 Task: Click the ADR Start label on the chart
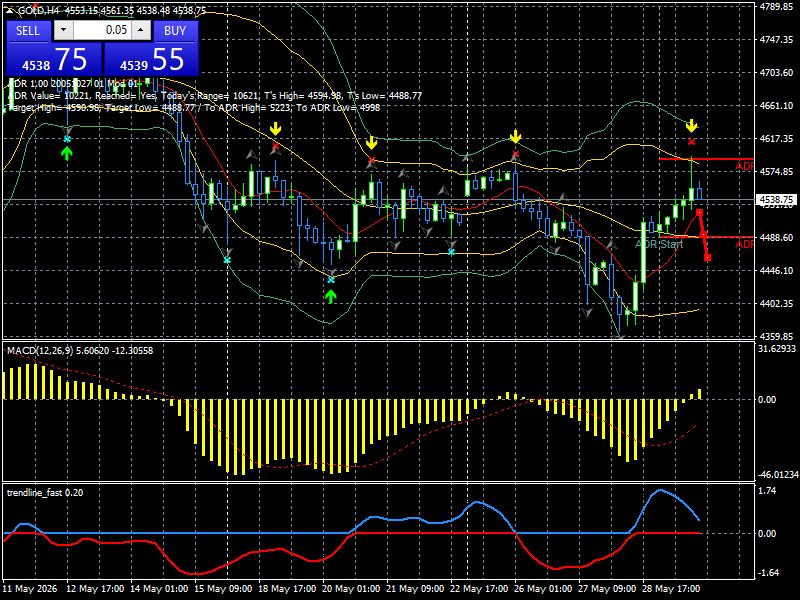pos(659,244)
